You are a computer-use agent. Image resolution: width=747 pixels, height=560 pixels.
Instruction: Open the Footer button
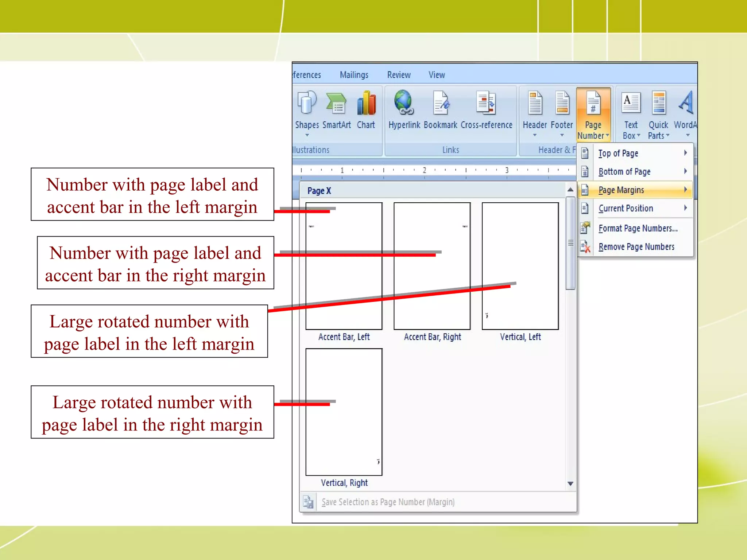tap(562, 113)
